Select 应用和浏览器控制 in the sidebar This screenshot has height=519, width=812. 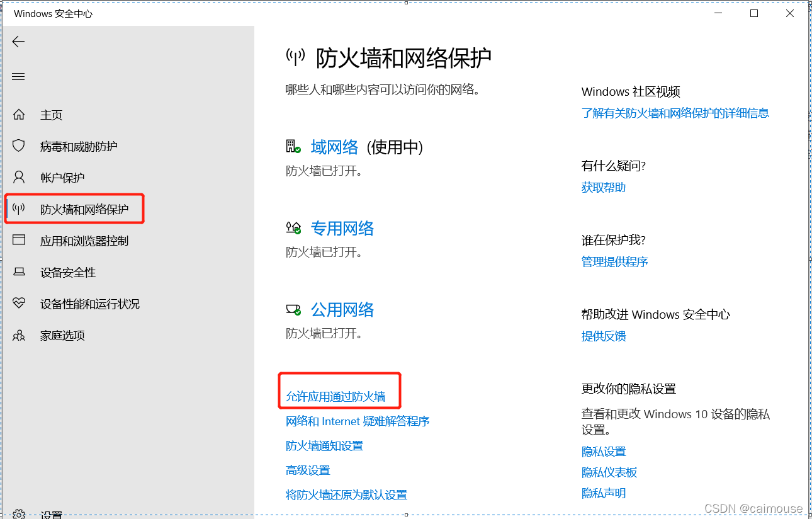pos(84,241)
